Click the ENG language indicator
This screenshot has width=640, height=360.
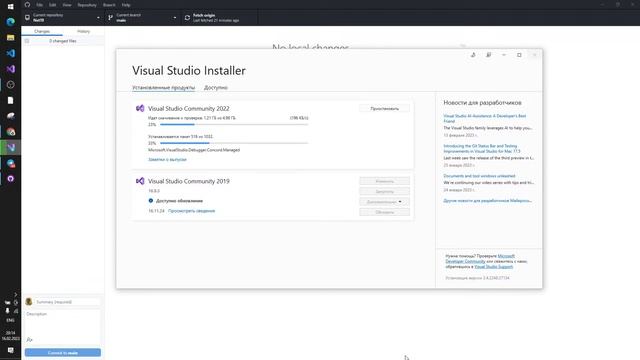11,320
